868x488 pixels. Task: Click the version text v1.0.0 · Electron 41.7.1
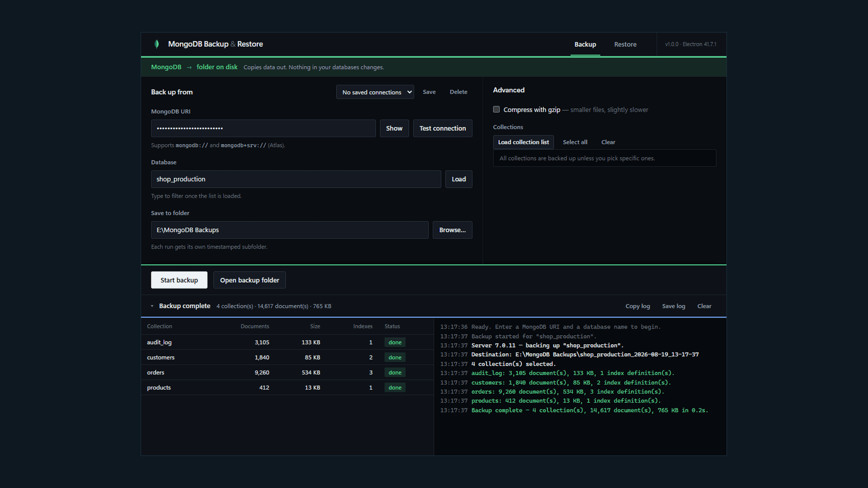point(690,44)
